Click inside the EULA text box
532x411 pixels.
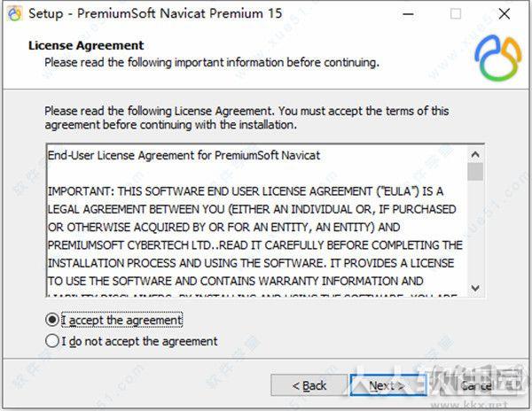pyautogui.click(x=257, y=221)
